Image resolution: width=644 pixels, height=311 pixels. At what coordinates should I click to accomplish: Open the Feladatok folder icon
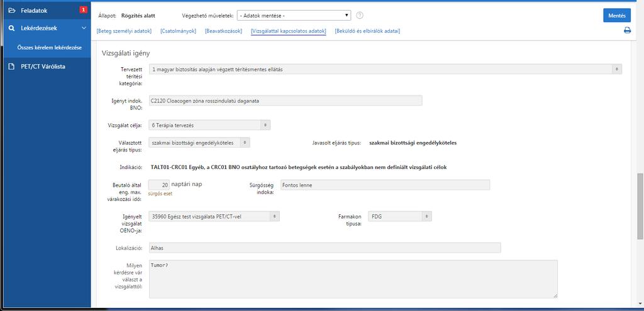tap(11, 10)
